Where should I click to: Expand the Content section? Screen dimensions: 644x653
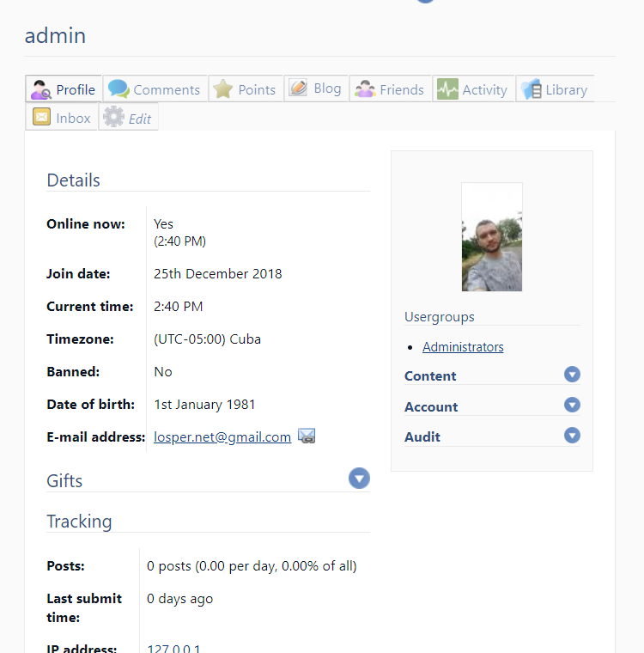(572, 375)
